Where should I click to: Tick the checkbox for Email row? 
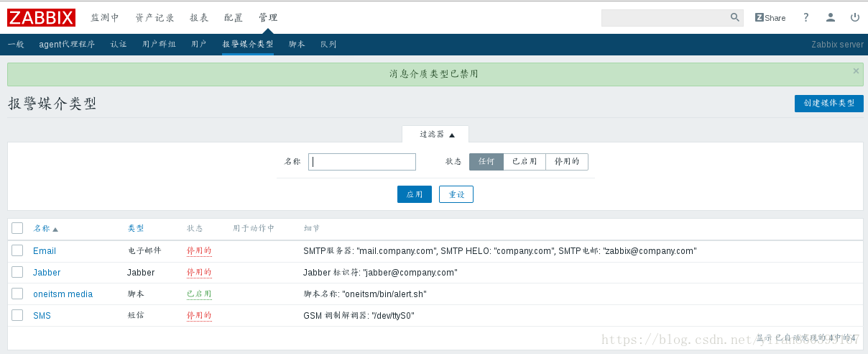pos(17,250)
